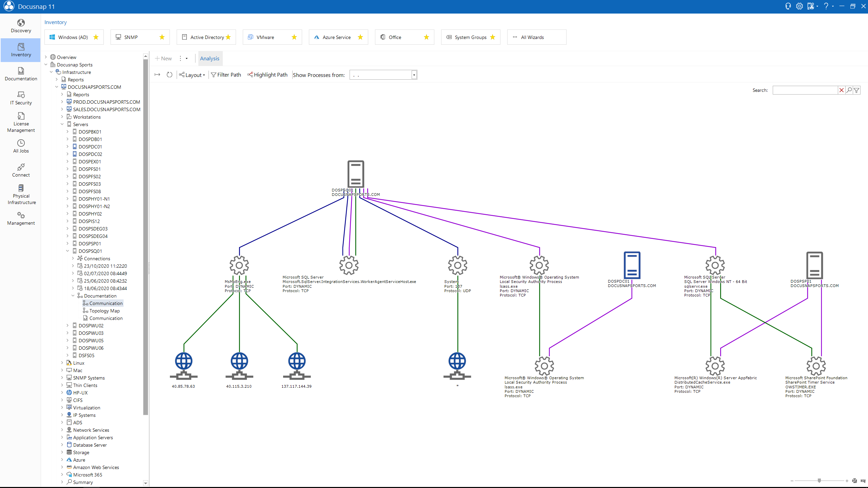Click the search magnifier icon
This screenshot has width=868, height=488.
[x=849, y=90]
